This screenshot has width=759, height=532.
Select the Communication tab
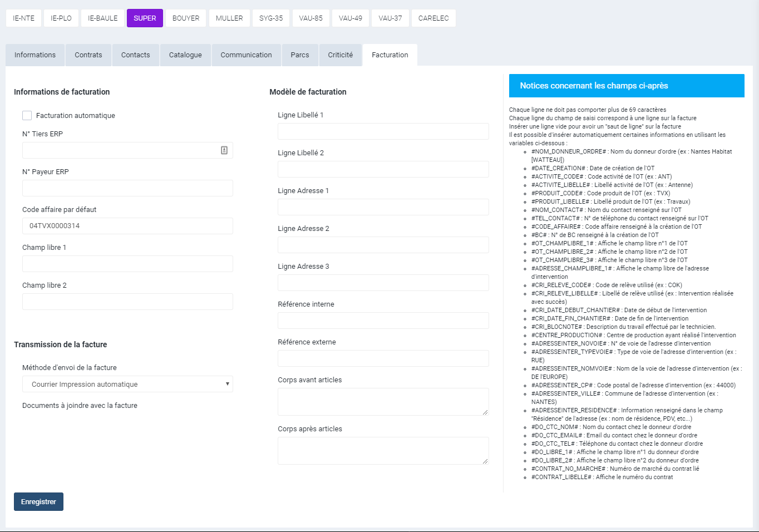coord(246,55)
